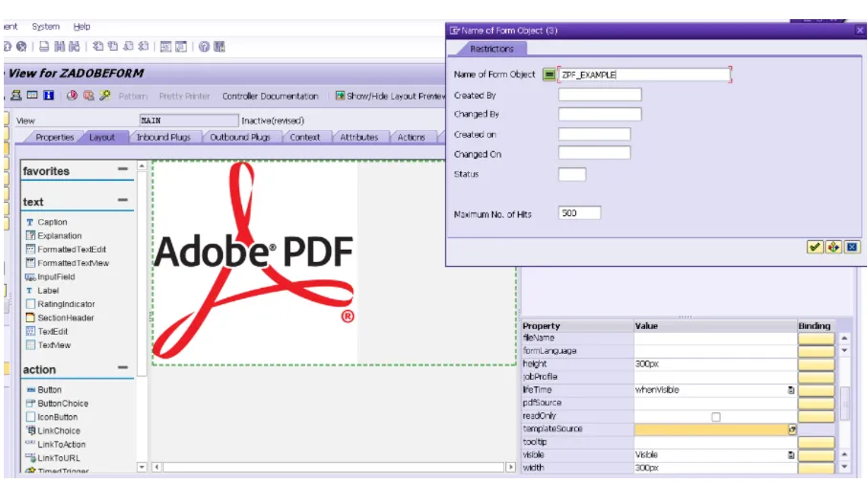Click the Created By input field
The image size is (868, 483).
(599, 95)
